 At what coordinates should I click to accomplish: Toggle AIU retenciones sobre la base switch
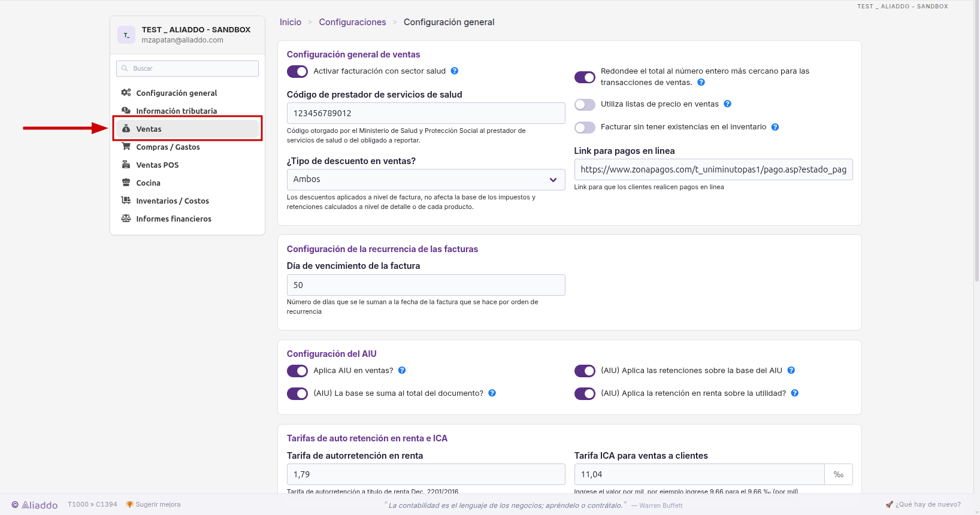(585, 371)
